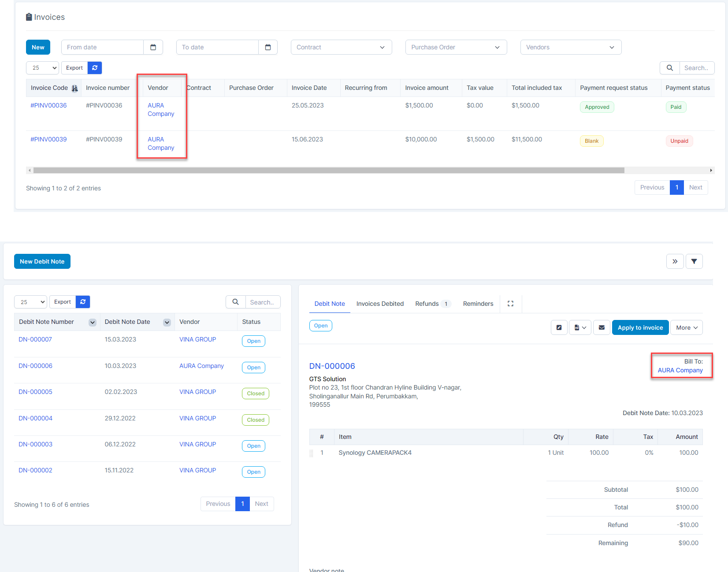This screenshot has width=728, height=572.
Task: Click the Invoice Code sort icon
Action: (x=75, y=88)
